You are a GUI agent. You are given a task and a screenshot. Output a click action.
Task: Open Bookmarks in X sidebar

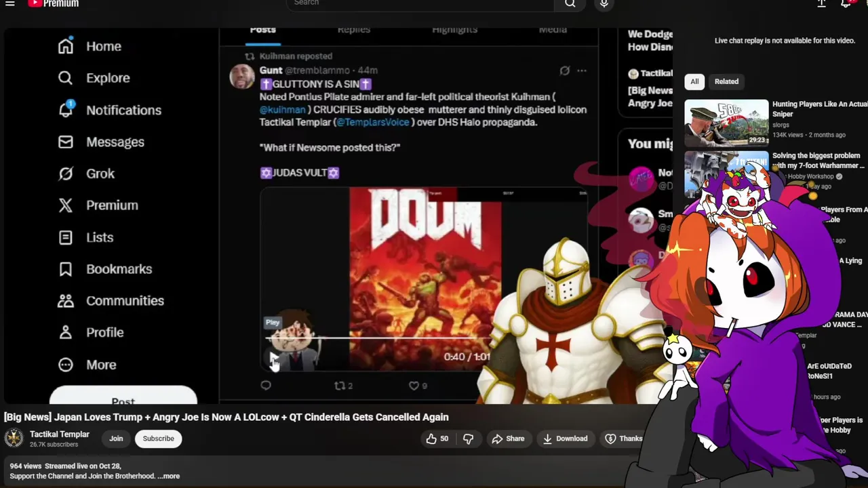point(104,269)
